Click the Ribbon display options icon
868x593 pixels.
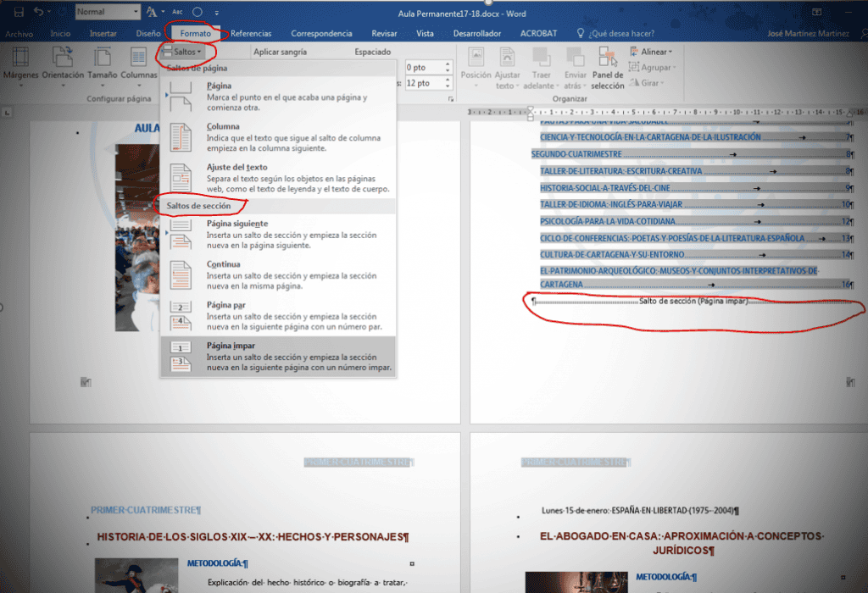pos(816,12)
